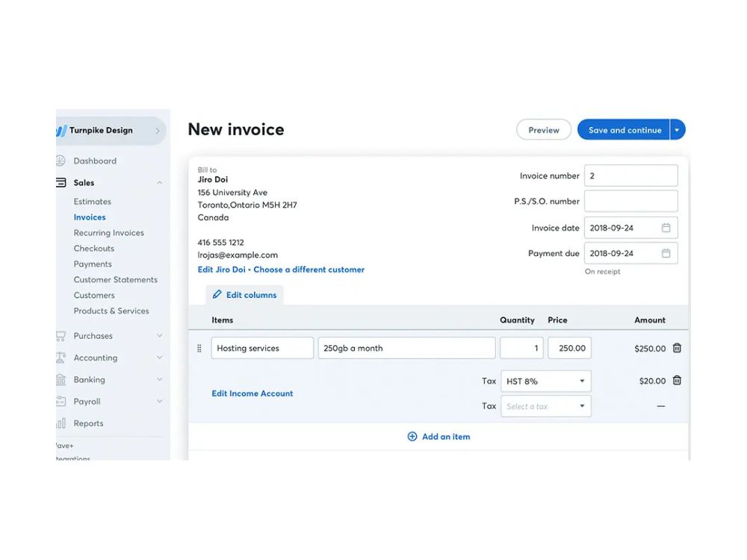Expand the Payroll menu section
The image size is (747, 560).
coord(160,402)
